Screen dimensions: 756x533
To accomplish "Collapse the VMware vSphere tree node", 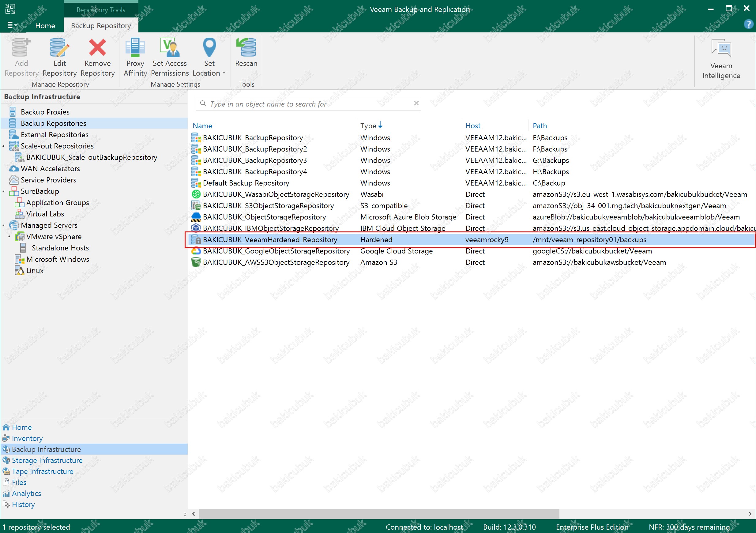I will 9,237.
